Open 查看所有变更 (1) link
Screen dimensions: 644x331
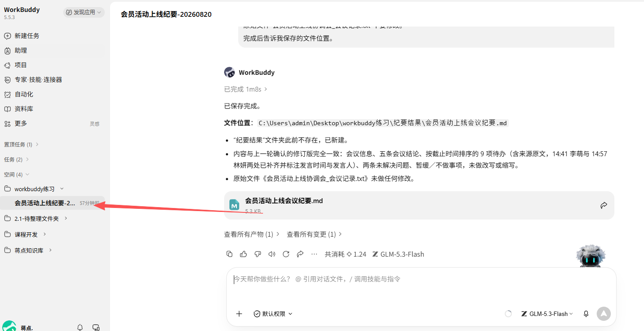click(x=314, y=234)
